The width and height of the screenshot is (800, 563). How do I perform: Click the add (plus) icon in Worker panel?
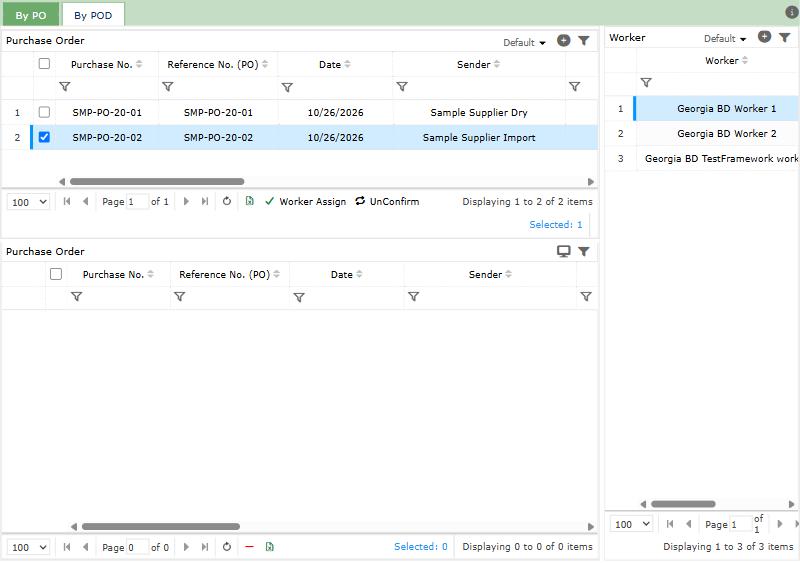point(764,37)
